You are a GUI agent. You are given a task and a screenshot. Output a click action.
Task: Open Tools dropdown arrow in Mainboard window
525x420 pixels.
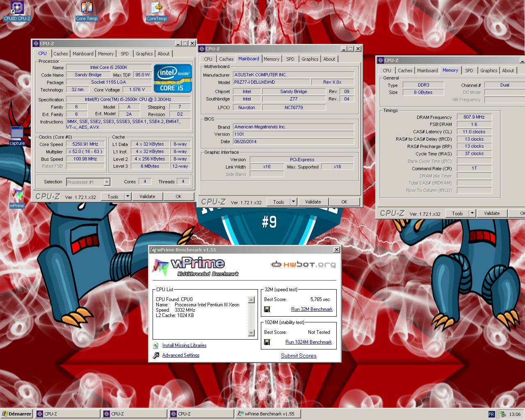(x=293, y=202)
